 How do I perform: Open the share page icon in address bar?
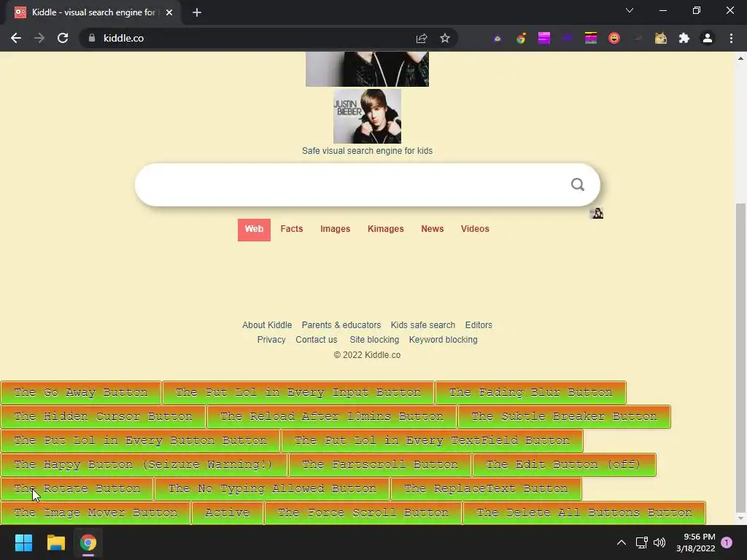pos(422,38)
